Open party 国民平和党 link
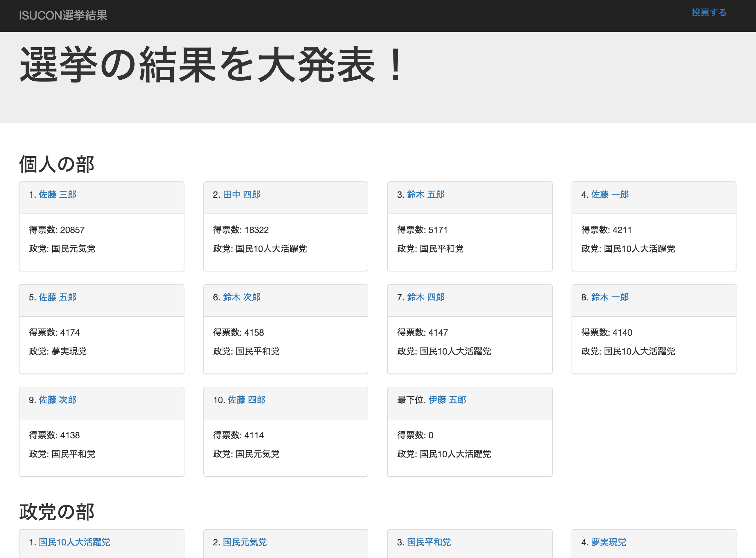 [429, 542]
